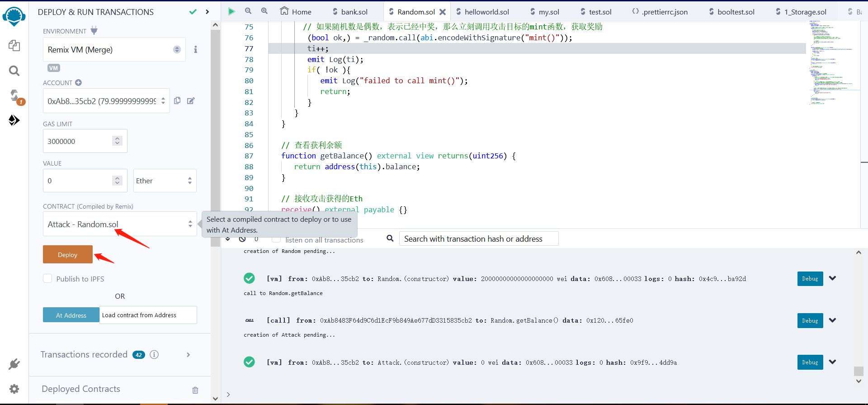Click the transaction hash search field

[479, 238]
